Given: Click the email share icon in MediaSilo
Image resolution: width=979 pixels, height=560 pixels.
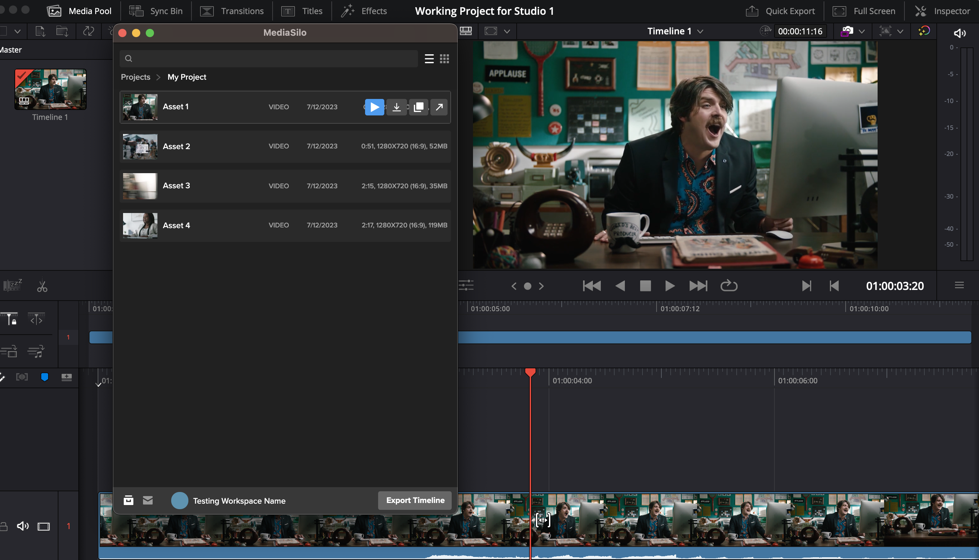Looking at the screenshot, I should pyautogui.click(x=148, y=500).
